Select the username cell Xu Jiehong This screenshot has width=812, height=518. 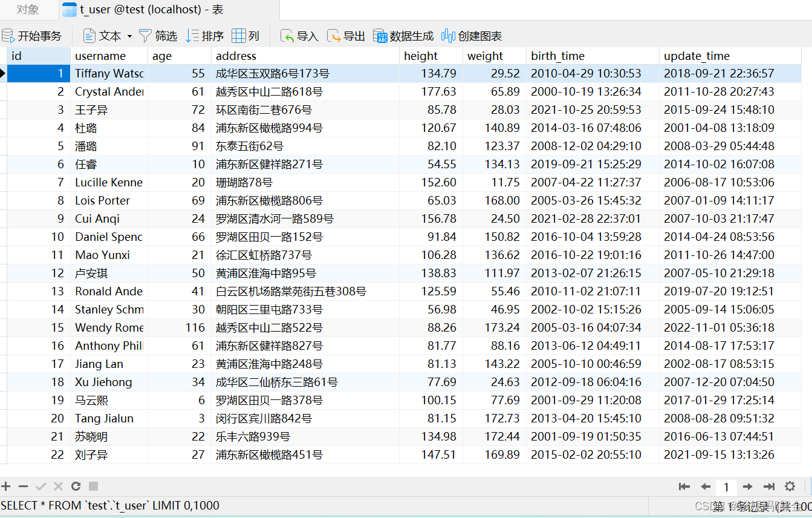point(109,382)
